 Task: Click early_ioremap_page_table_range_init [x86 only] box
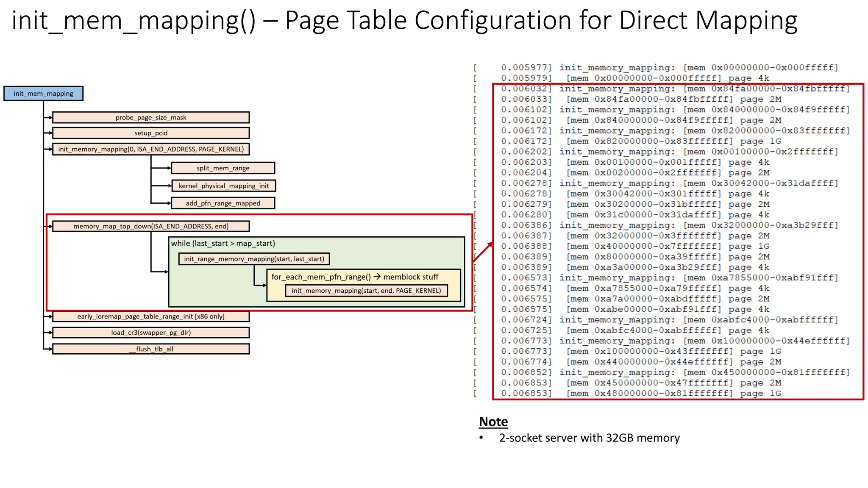pos(151,316)
